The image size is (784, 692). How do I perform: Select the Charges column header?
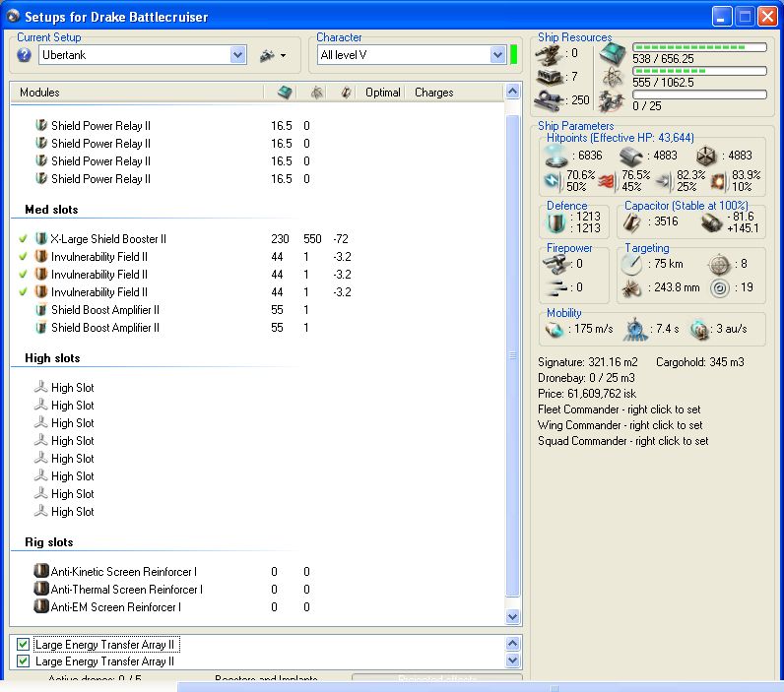(434, 93)
